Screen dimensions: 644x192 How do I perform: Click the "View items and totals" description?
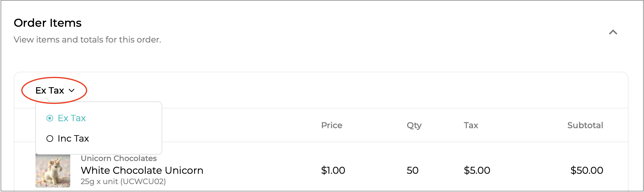click(x=87, y=39)
